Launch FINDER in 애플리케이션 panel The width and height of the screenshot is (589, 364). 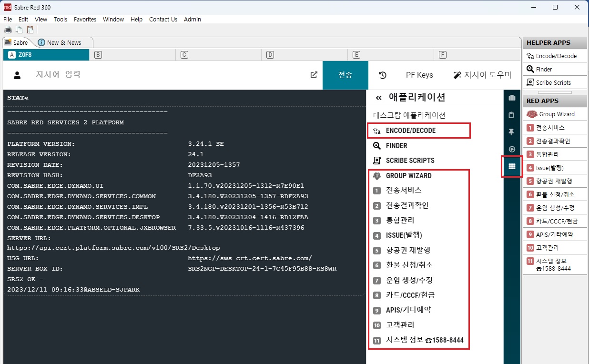pos(390,146)
